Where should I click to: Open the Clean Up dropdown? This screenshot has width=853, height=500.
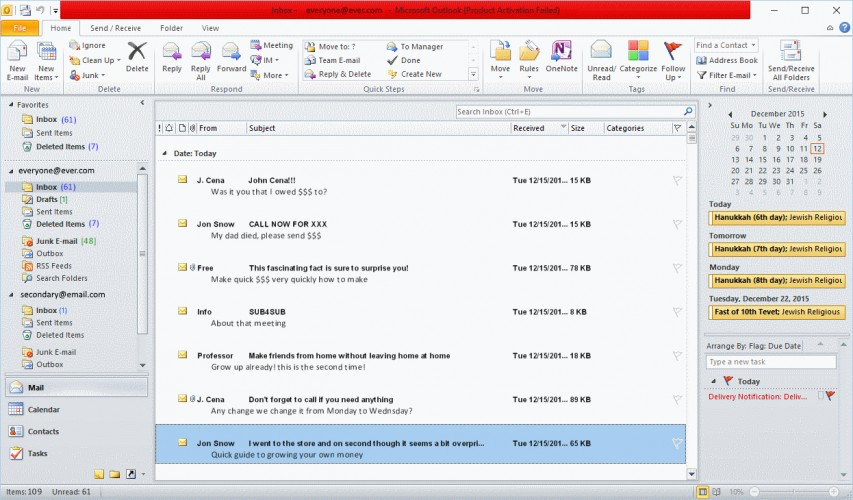(x=95, y=60)
